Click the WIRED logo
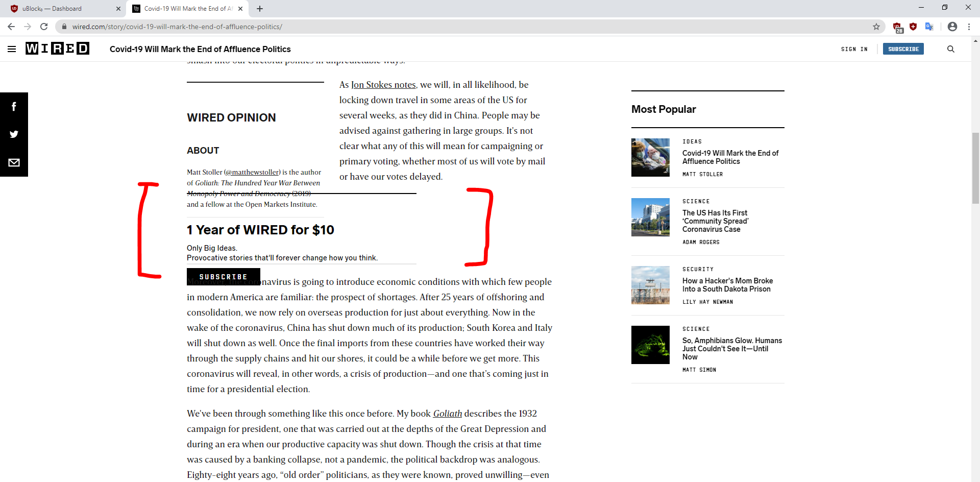This screenshot has height=482, width=980. pos(57,49)
